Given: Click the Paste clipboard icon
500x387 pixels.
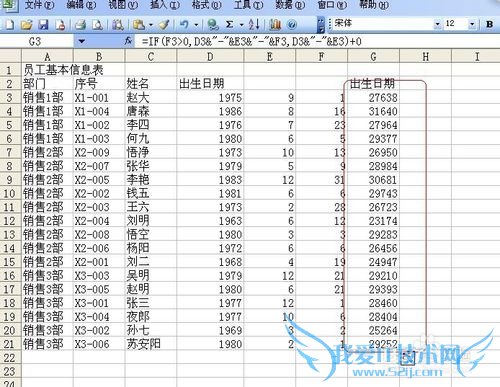Looking at the screenshot, I should click(139, 25).
